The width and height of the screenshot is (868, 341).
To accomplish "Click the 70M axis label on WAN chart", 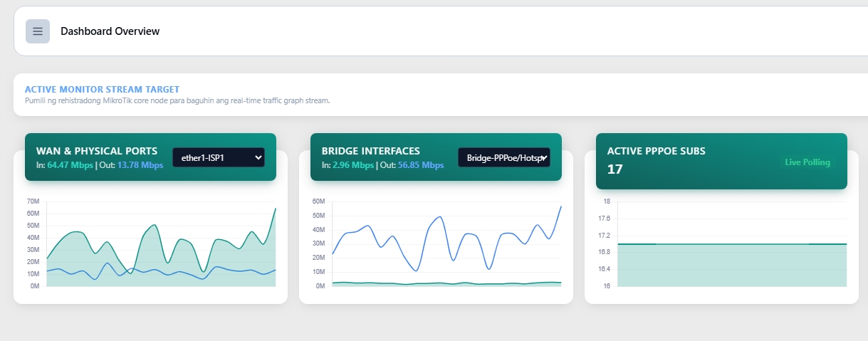I will tap(33, 202).
